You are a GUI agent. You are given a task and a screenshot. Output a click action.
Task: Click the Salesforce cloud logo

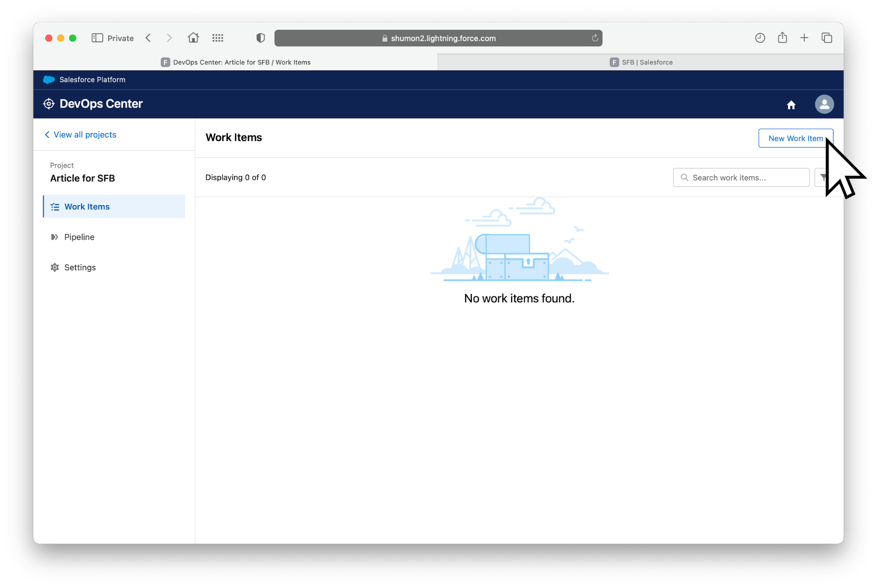(x=49, y=80)
